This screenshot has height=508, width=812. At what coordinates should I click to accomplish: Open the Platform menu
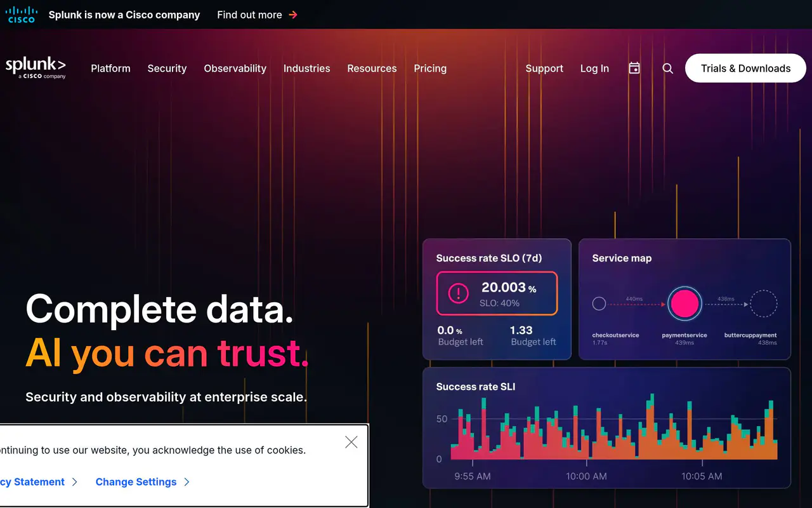(110, 69)
